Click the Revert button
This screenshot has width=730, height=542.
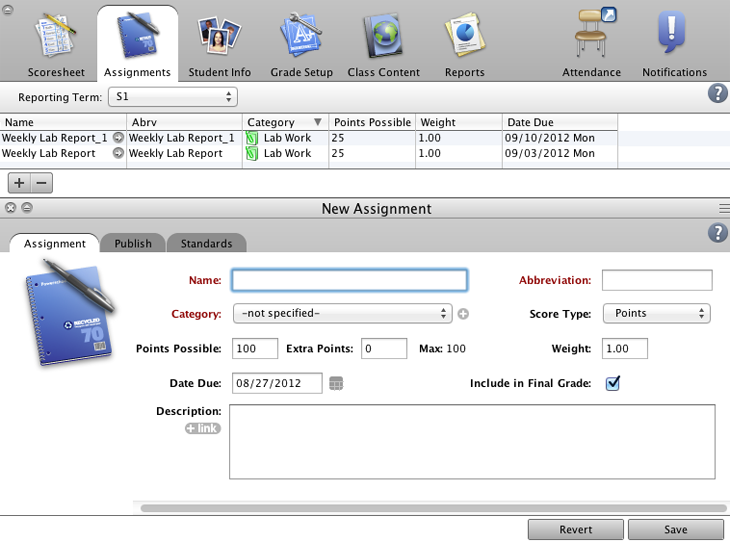tap(575, 530)
